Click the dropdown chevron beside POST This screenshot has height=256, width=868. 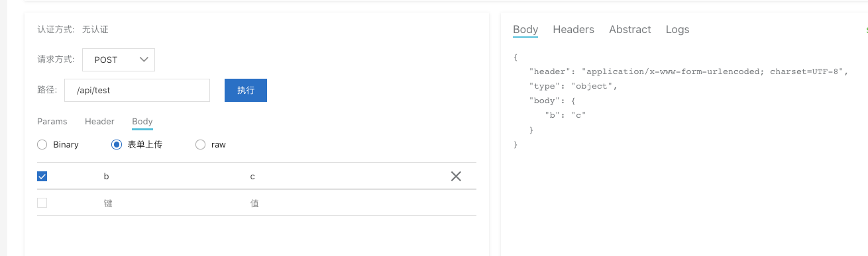[144, 60]
